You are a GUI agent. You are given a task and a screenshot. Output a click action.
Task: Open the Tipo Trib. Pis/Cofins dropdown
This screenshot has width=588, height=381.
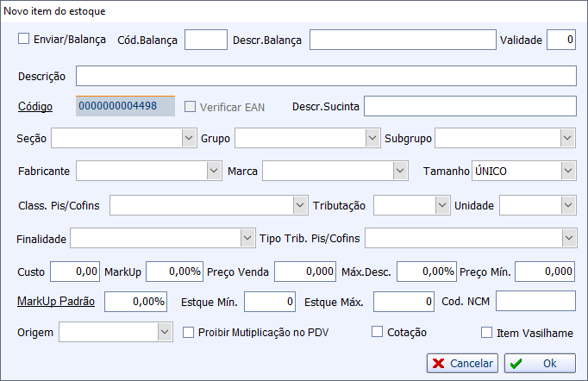click(x=569, y=238)
